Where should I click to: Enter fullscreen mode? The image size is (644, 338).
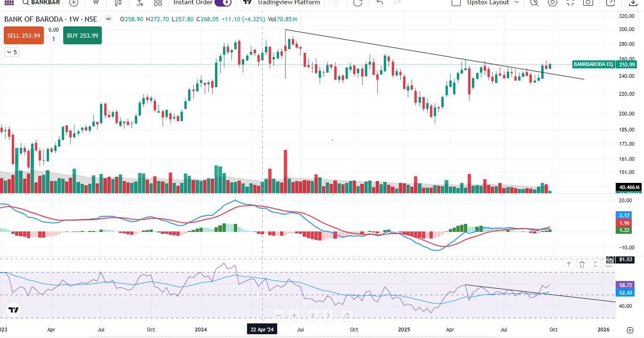coord(570,2)
